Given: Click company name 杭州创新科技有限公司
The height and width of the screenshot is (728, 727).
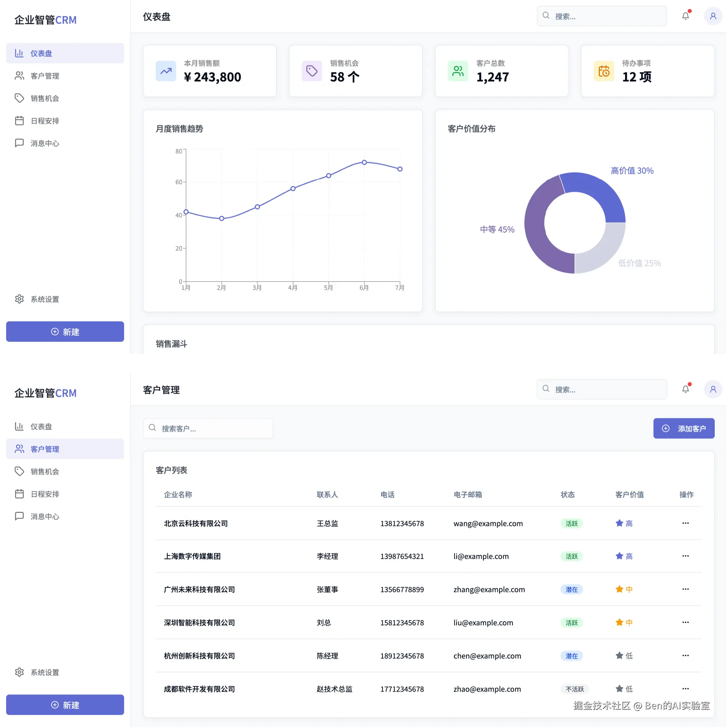Looking at the screenshot, I should (x=199, y=656).
